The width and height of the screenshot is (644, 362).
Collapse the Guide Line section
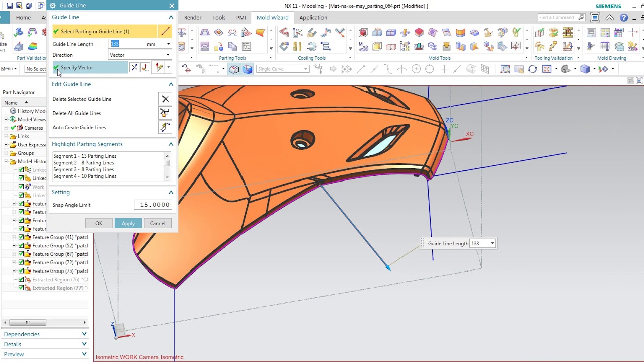coord(171,17)
